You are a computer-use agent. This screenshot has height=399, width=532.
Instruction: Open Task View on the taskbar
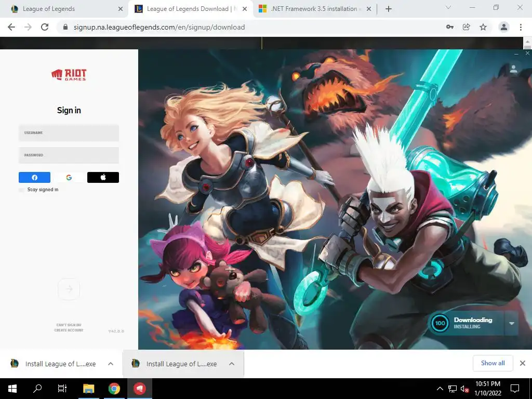(62, 389)
